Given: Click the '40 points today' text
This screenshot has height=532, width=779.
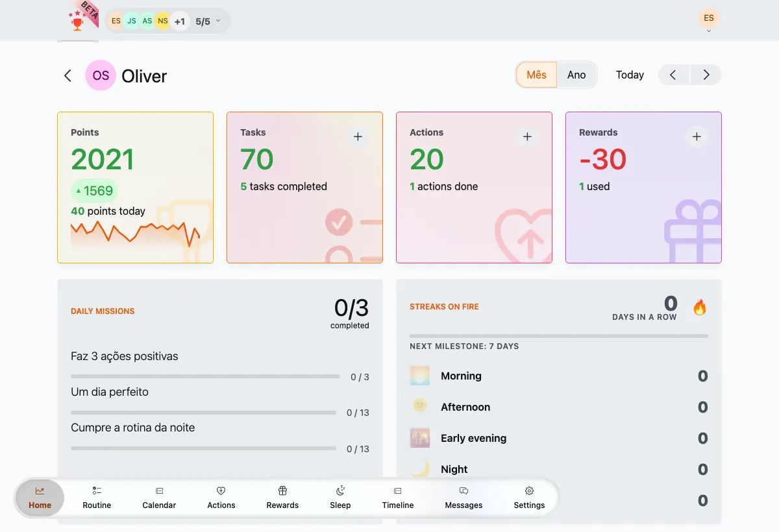Looking at the screenshot, I should tap(108, 211).
